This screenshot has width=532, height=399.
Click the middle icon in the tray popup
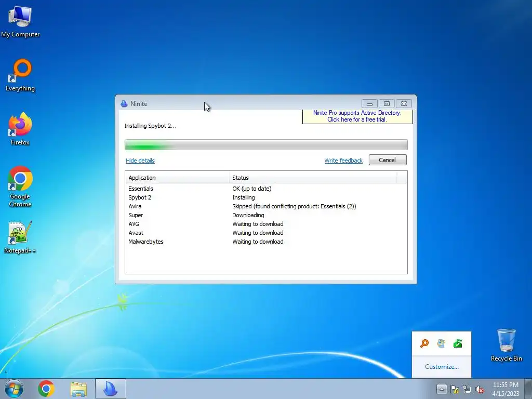pyautogui.click(x=441, y=343)
